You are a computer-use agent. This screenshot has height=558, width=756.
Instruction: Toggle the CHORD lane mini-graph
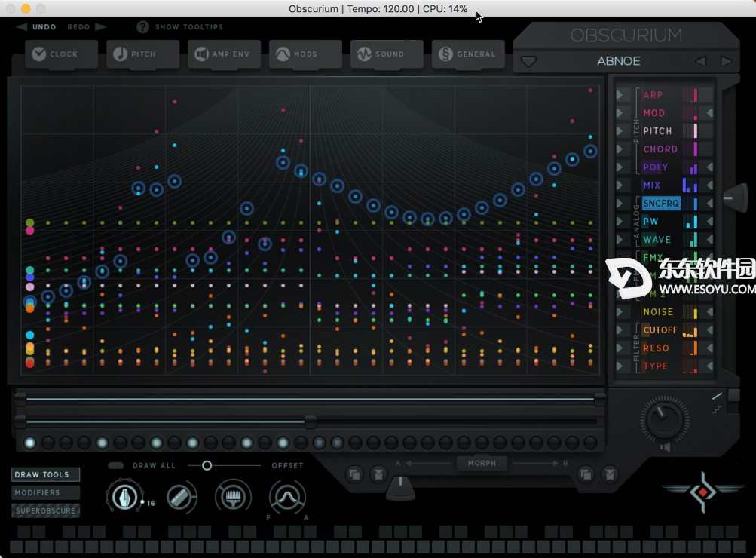pos(690,149)
